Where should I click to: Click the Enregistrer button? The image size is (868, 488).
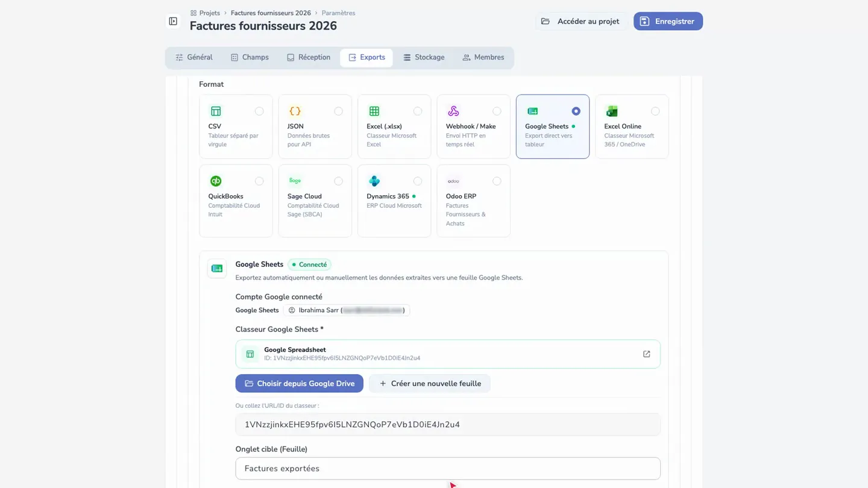(668, 21)
